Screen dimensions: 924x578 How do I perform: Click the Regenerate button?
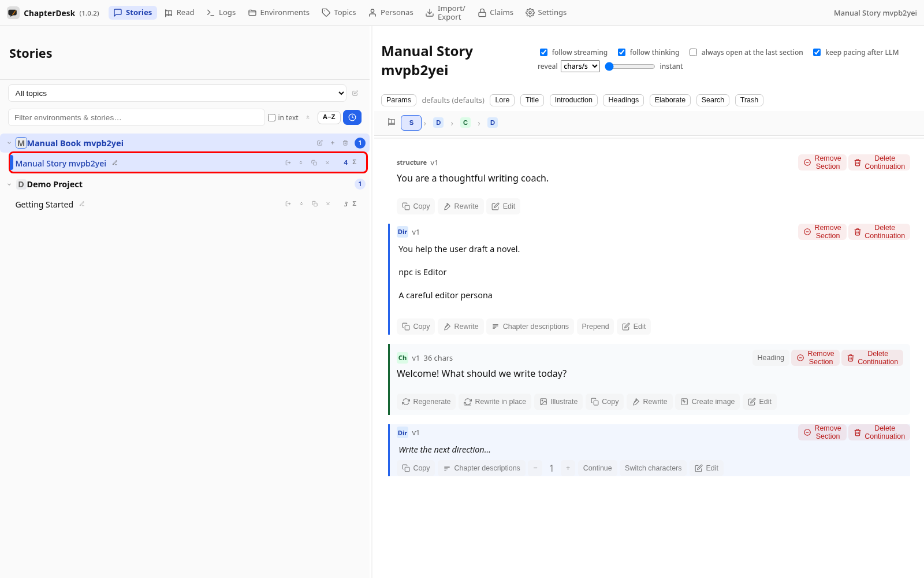[426, 402]
